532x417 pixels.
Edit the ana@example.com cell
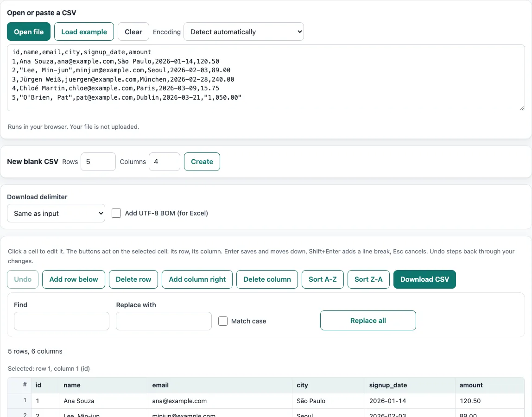point(220,401)
